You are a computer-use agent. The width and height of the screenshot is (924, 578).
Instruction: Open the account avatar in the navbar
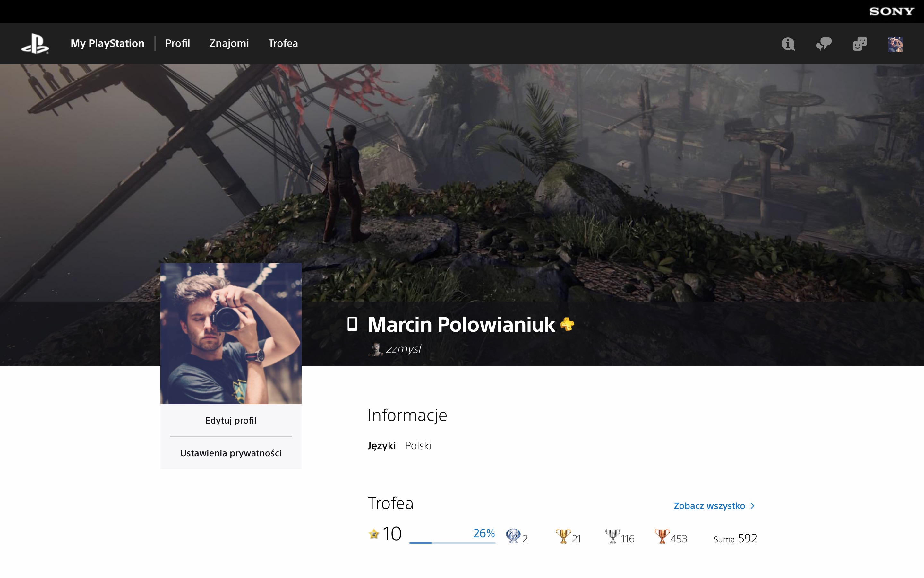point(895,44)
